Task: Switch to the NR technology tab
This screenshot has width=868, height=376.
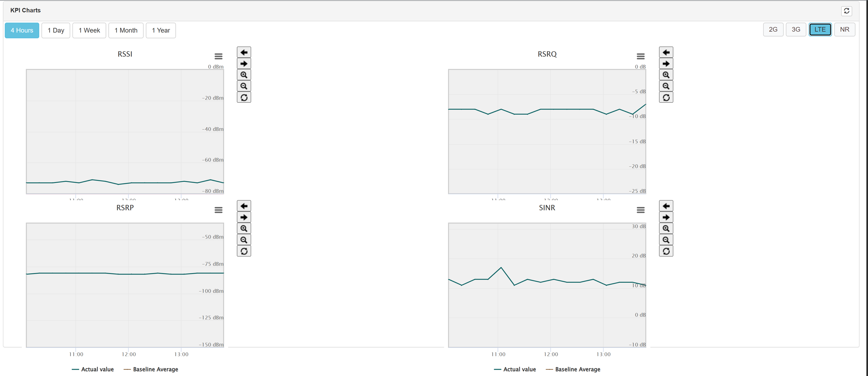Action: pyautogui.click(x=844, y=30)
